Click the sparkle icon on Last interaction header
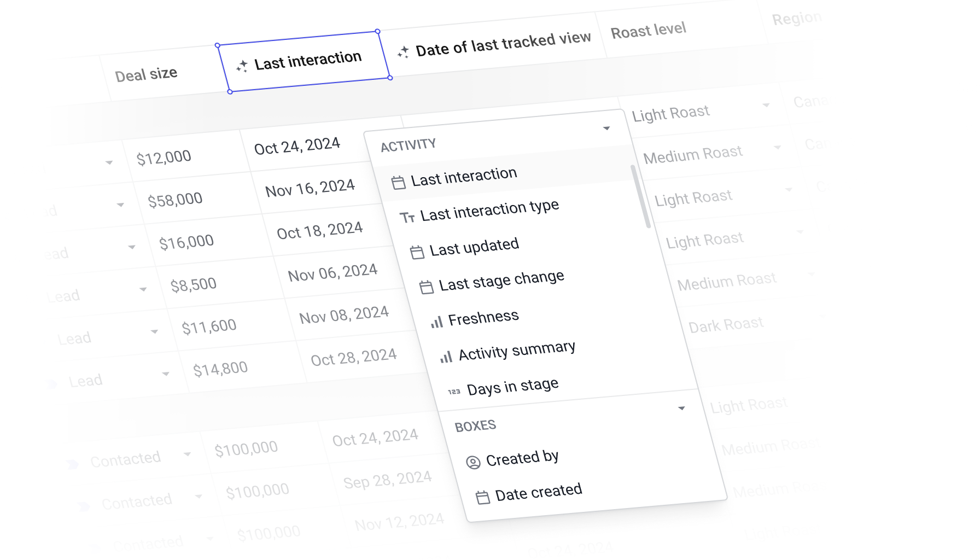The width and height of the screenshot is (980, 560). [x=241, y=65]
